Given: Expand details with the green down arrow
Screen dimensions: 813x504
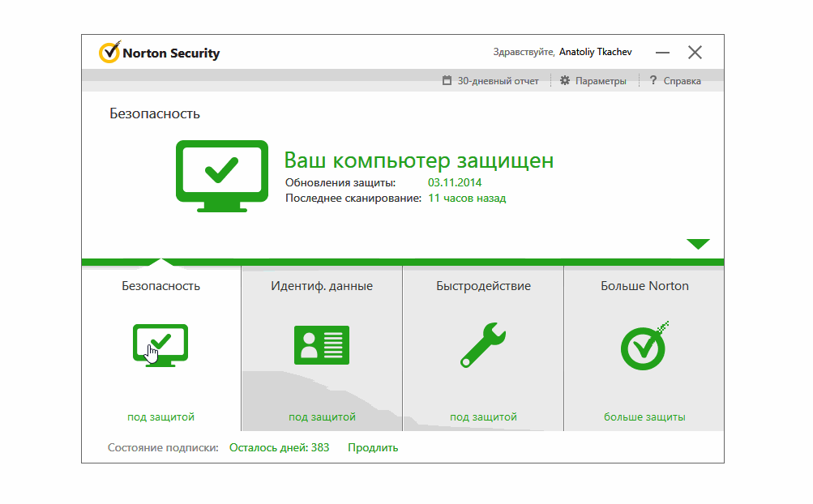Looking at the screenshot, I should (x=698, y=244).
